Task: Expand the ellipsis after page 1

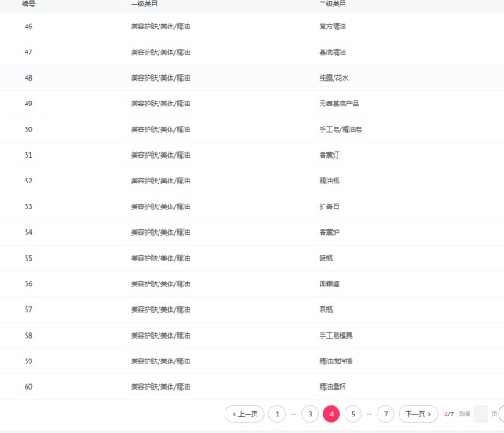Action: [x=293, y=414]
